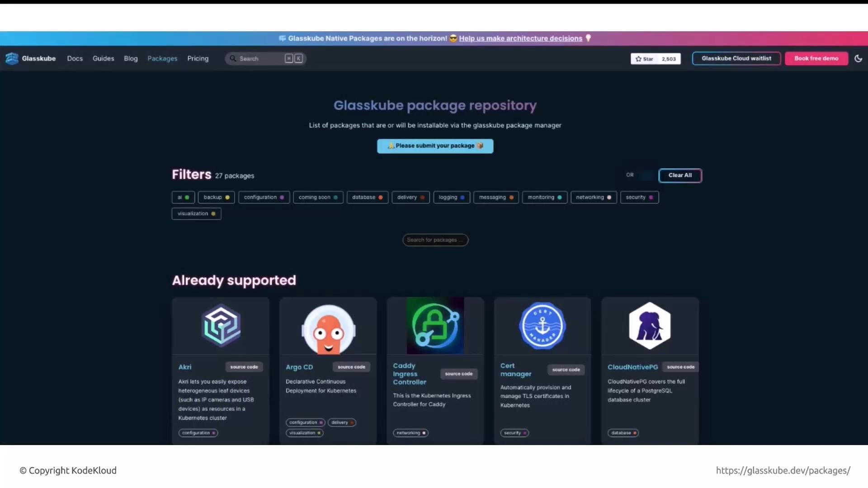
Task: Open the Cert manager logo
Action: tap(542, 325)
